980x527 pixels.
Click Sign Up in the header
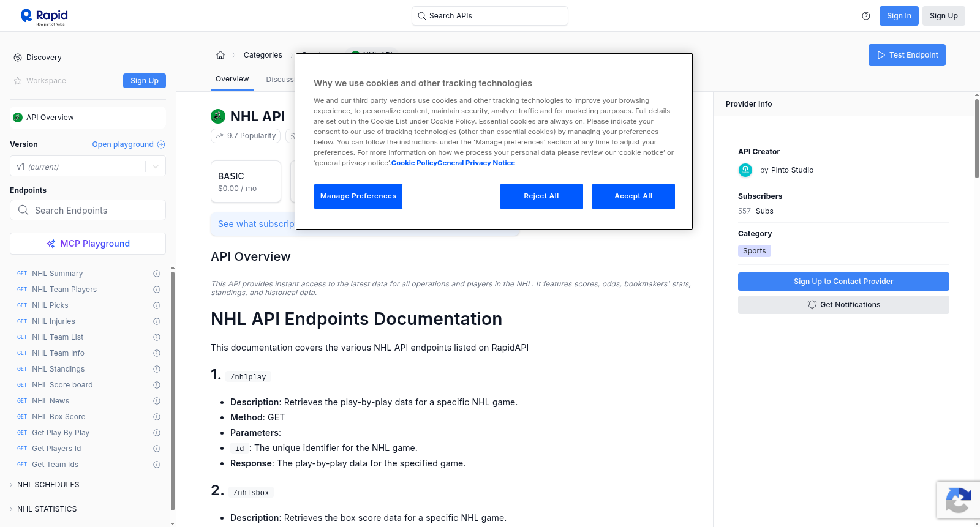click(944, 16)
